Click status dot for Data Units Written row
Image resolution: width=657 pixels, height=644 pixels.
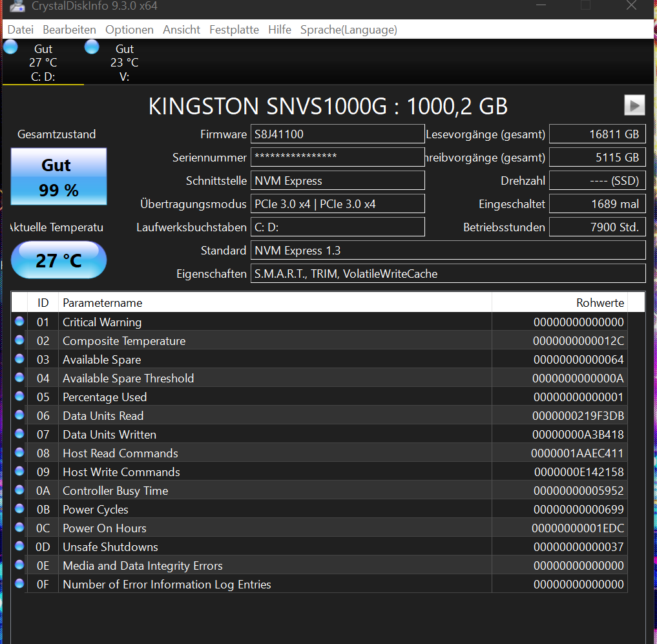(x=19, y=433)
